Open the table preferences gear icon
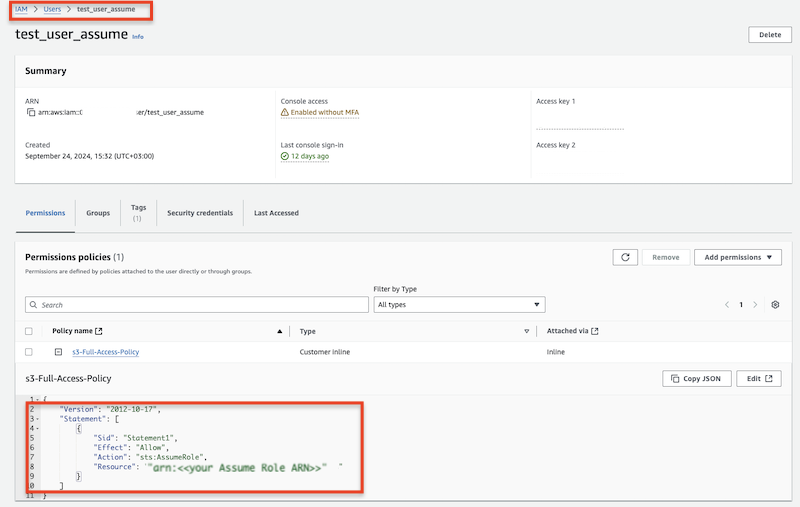This screenshot has height=507, width=800. [x=775, y=305]
